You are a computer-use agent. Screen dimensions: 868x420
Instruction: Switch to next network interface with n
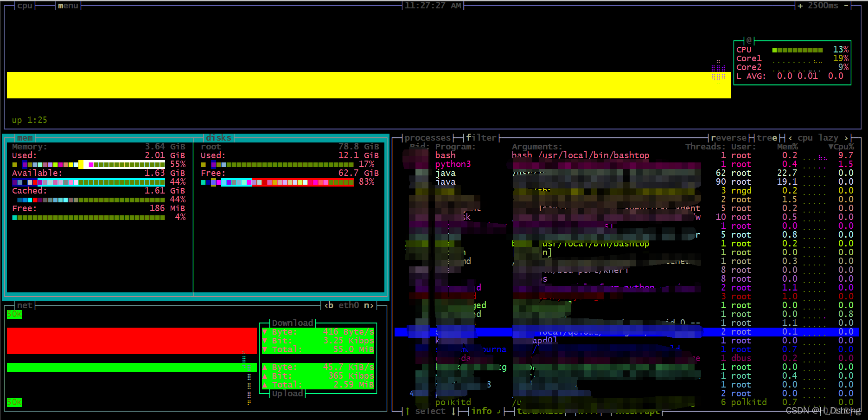tap(369, 305)
